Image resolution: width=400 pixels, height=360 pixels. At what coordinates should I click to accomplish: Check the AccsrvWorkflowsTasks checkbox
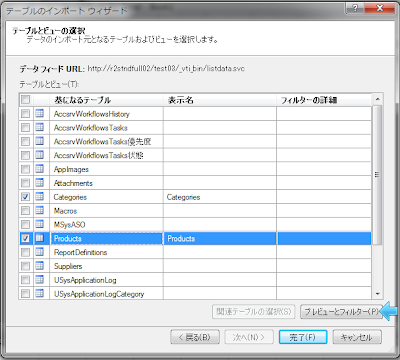(x=25, y=127)
